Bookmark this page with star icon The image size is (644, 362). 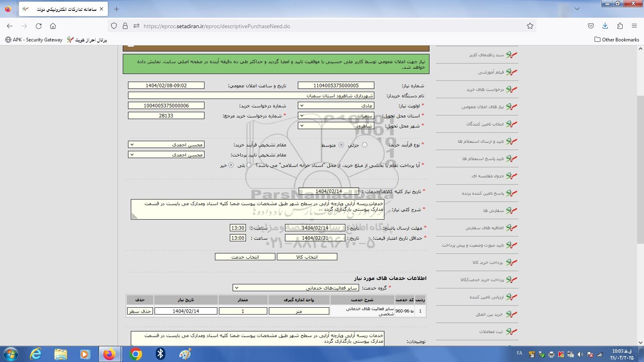pyautogui.click(x=530, y=26)
